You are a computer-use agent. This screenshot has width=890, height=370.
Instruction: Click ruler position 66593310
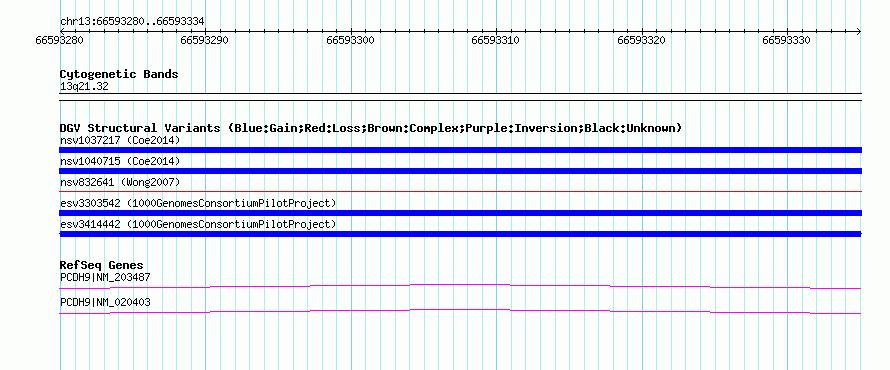[x=496, y=40]
